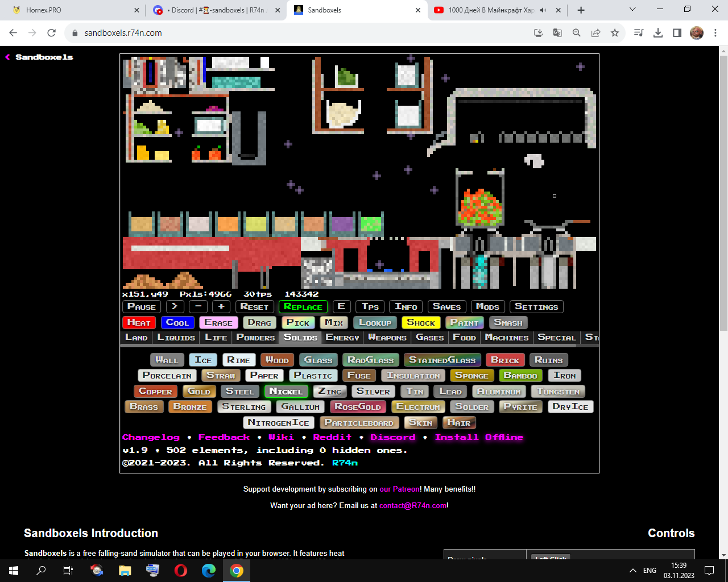Select the Paint tool
This screenshot has height=582, width=728.
point(465,323)
